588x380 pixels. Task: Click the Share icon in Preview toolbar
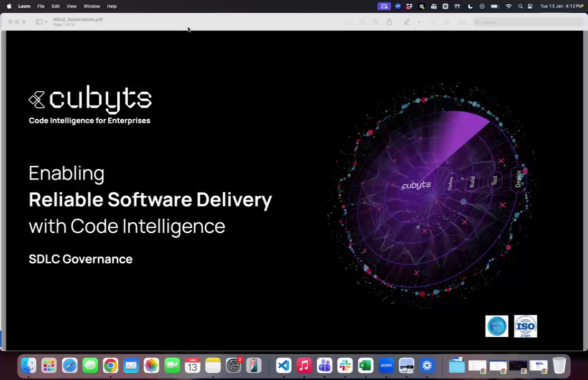pos(389,22)
